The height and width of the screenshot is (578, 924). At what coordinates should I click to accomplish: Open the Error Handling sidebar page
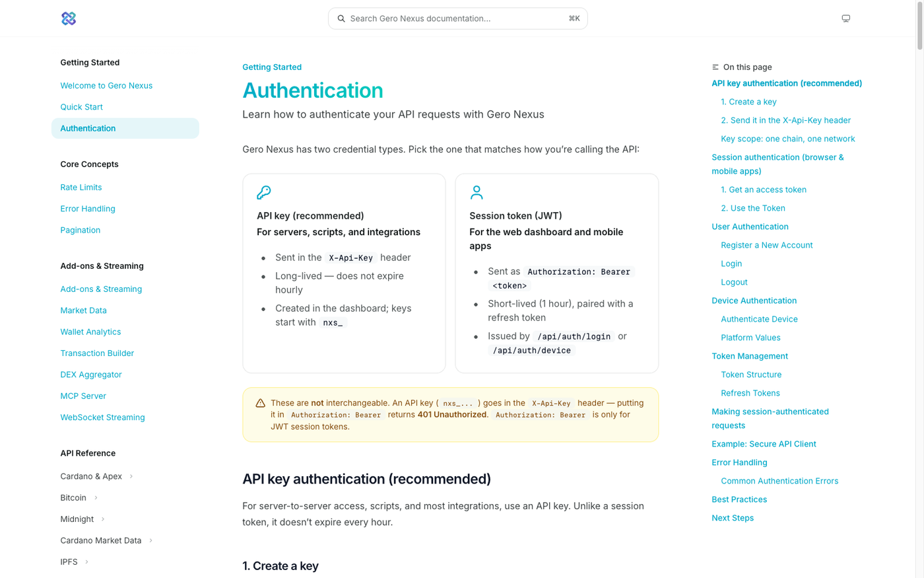click(x=88, y=209)
